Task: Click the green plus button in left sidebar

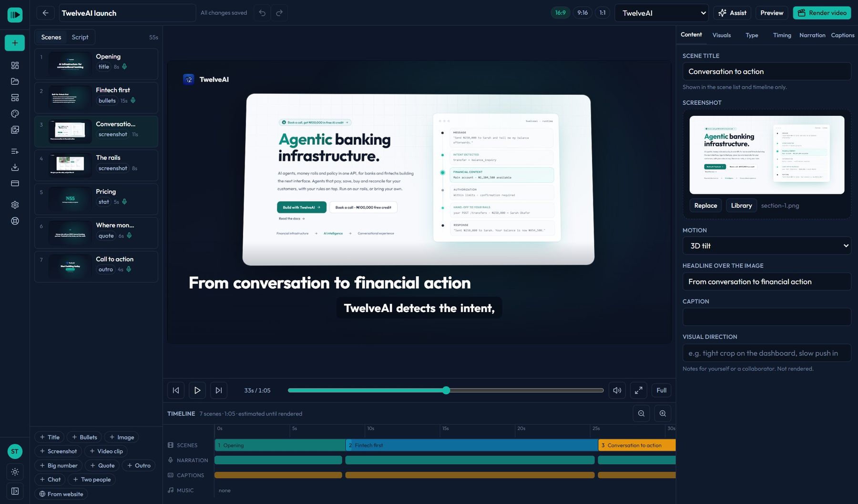Action: (15, 43)
